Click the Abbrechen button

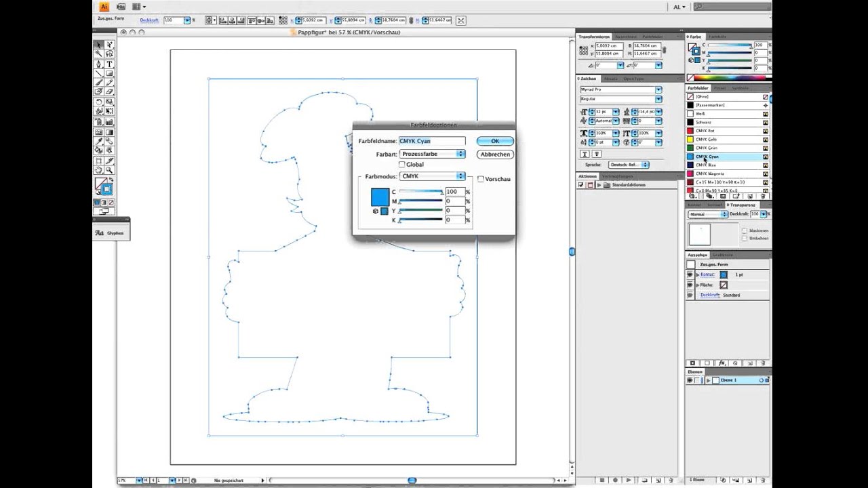click(x=495, y=155)
